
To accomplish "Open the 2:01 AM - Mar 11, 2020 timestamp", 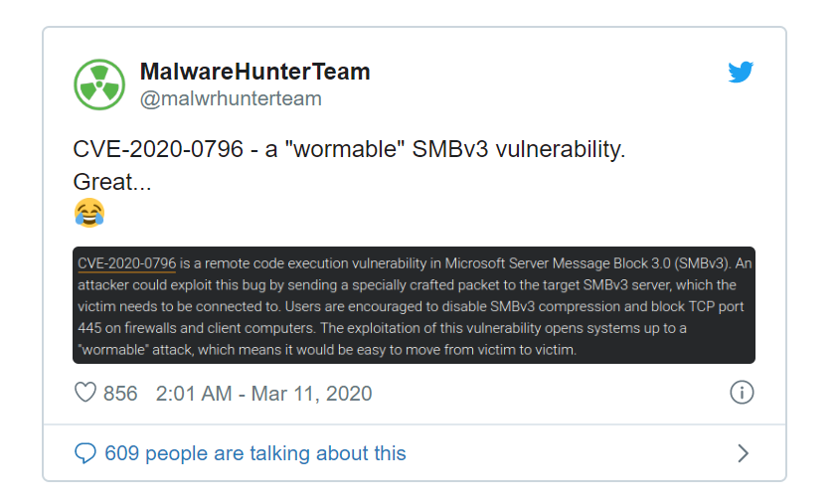I will [x=263, y=394].
